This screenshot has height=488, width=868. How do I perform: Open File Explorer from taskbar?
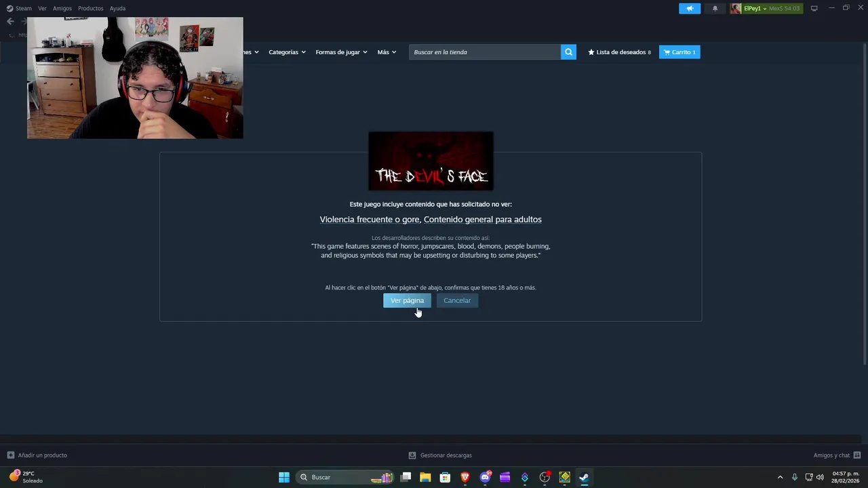[425, 477]
